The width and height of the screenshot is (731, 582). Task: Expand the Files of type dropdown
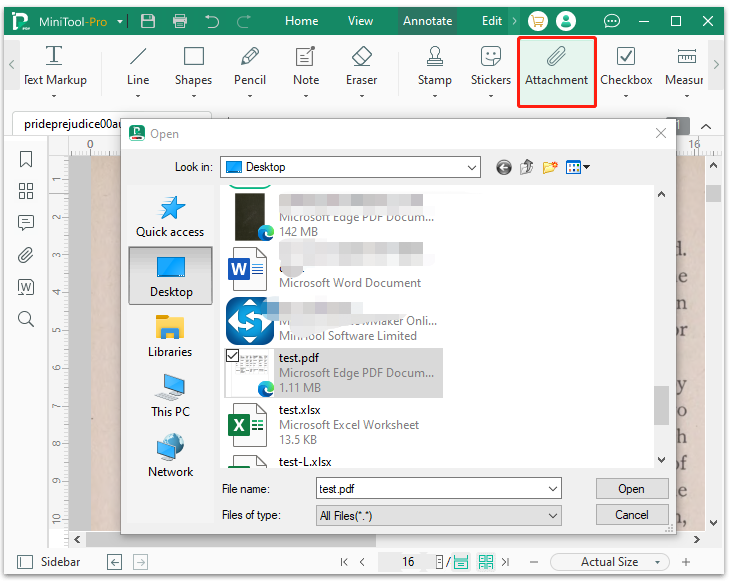[553, 516]
